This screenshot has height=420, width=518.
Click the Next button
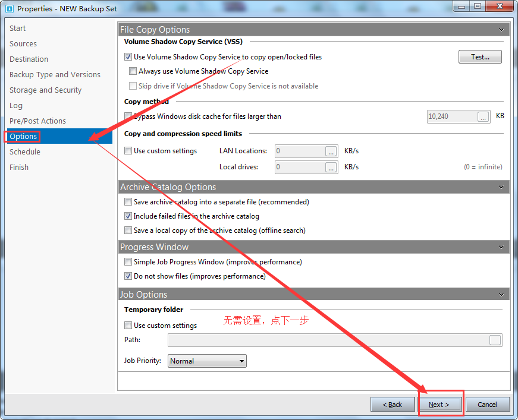pos(439,405)
